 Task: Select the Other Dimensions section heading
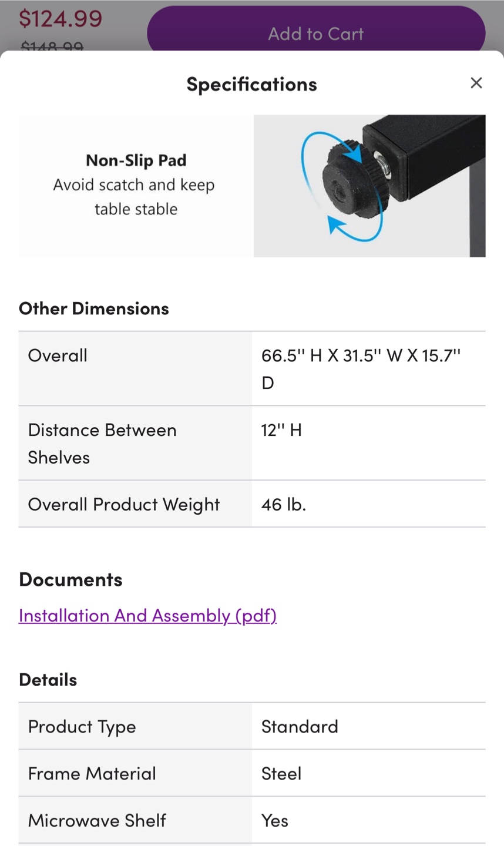[94, 308]
